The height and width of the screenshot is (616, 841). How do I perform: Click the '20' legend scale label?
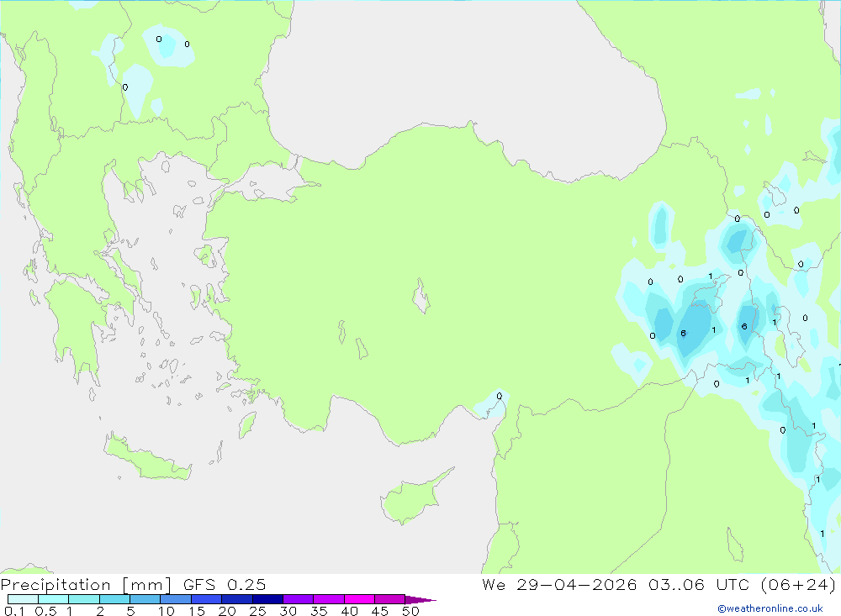227,611
